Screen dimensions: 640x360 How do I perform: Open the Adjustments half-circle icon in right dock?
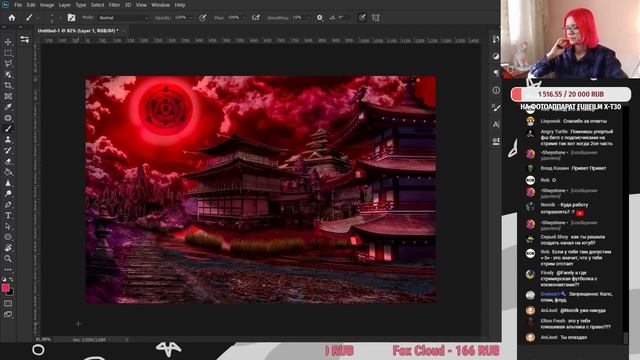point(496,56)
